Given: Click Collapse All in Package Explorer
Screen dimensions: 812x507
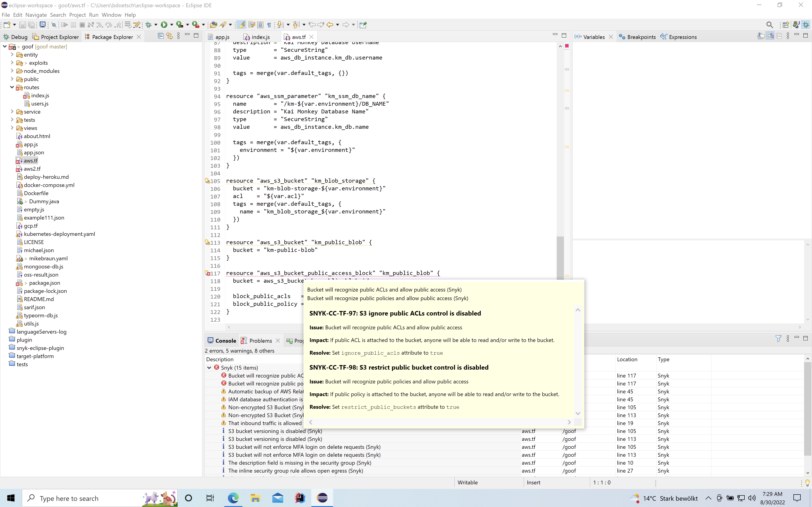Looking at the screenshot, I should point(161,36).
